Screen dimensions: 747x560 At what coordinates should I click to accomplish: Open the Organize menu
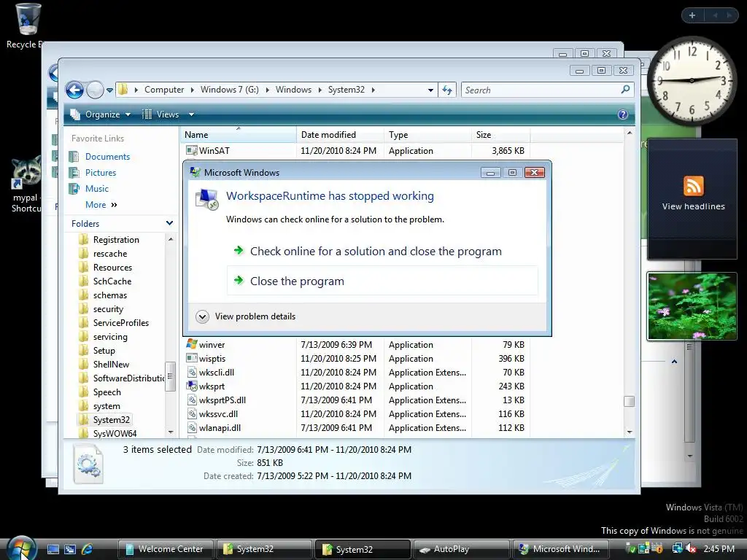101,114
